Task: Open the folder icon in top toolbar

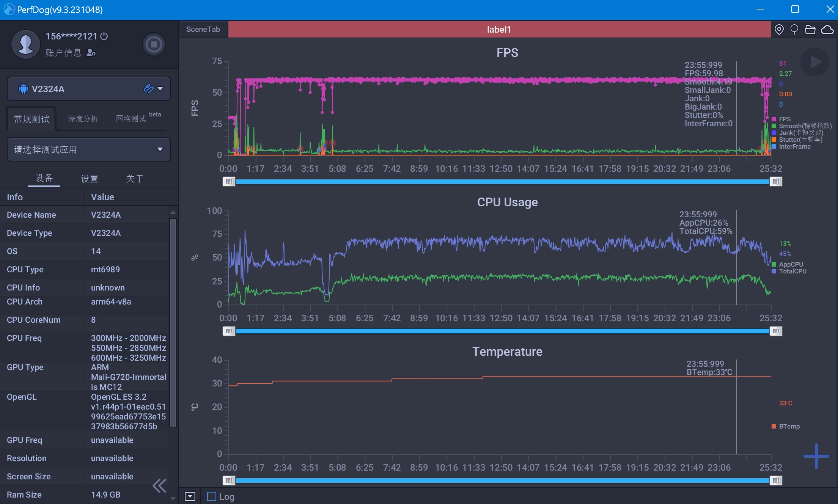Action: (x=810, y=30)
